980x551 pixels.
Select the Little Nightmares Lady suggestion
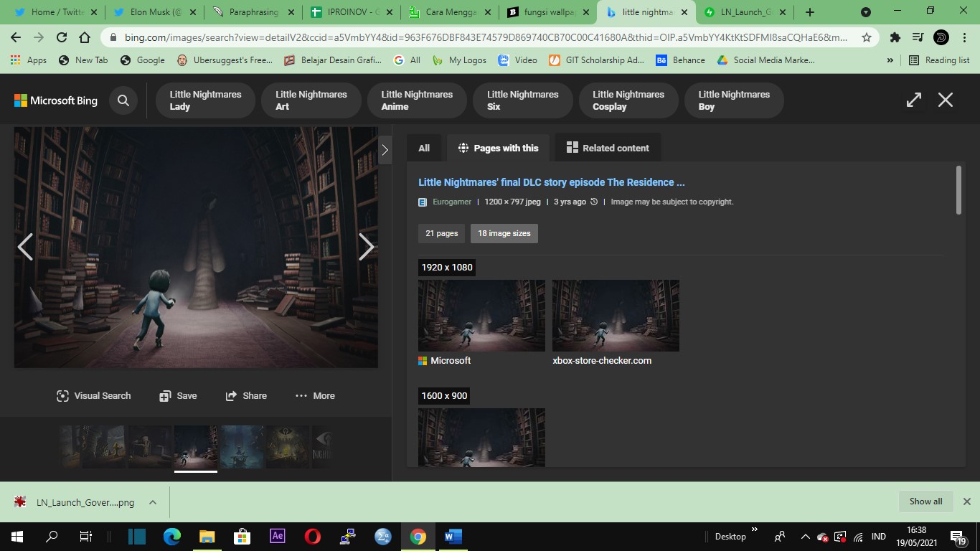(205, 100)
